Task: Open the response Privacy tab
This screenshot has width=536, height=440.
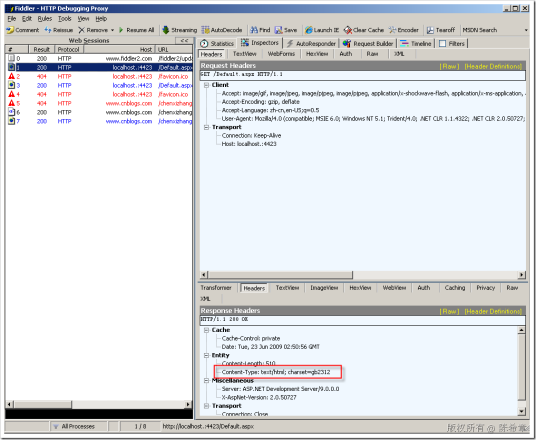Action: point(486,288)
